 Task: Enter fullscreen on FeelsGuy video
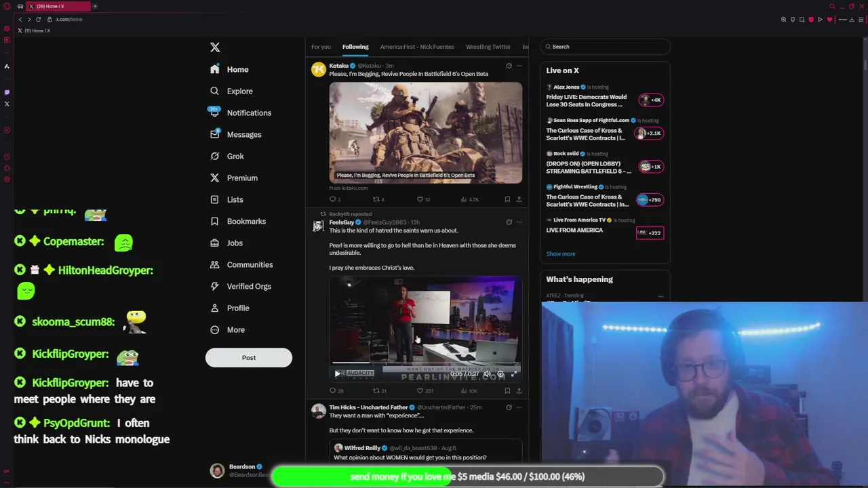coord(514,374)
